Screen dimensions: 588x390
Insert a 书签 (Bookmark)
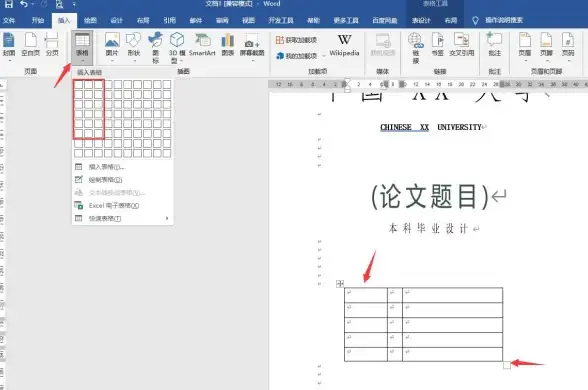tap(438, 45)
